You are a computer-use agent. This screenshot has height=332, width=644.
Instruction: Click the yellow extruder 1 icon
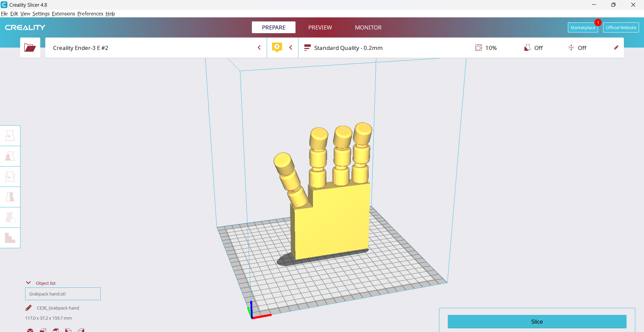[x=277, y=47]
